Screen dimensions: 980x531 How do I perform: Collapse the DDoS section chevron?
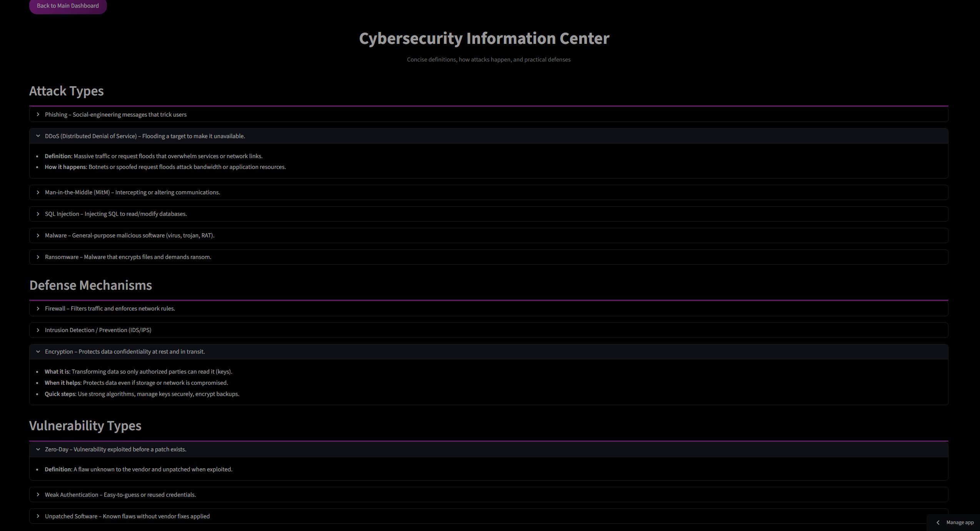coord(38,136)
